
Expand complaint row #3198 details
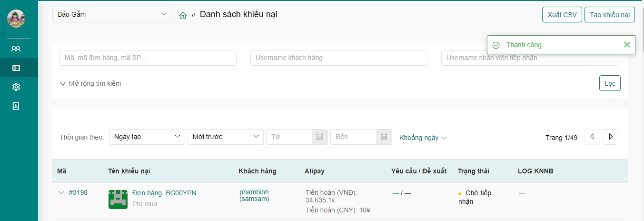tap(61, 193)
